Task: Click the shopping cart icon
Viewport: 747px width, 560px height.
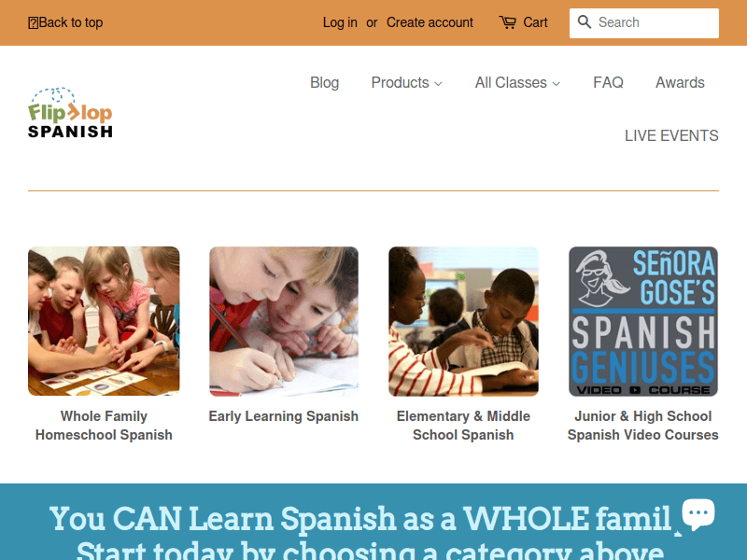Action: pyautogui.click(x=507, y=22)
